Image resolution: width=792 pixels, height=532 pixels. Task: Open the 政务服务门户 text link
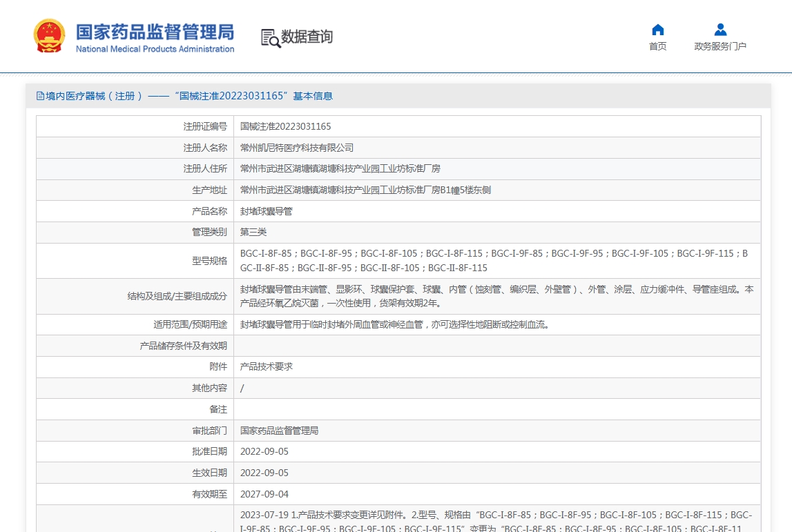(x=720, y=46)
